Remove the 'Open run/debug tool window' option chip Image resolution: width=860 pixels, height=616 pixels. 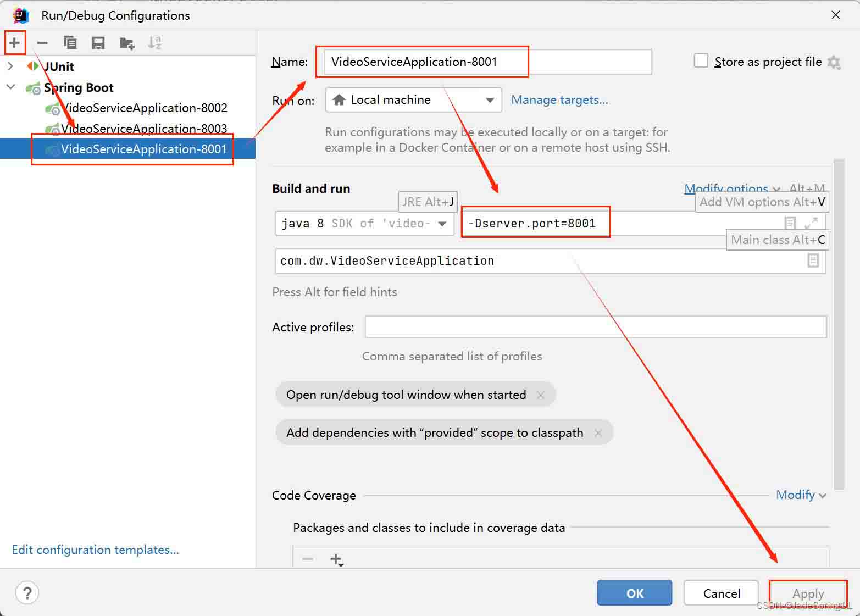click(541, 395)
